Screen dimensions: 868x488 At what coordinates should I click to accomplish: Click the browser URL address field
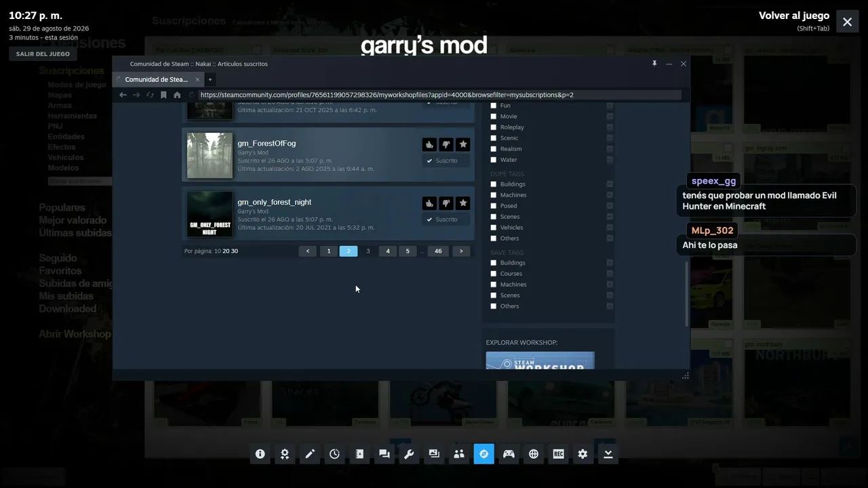pyautogui.click(x=439, y=95)
